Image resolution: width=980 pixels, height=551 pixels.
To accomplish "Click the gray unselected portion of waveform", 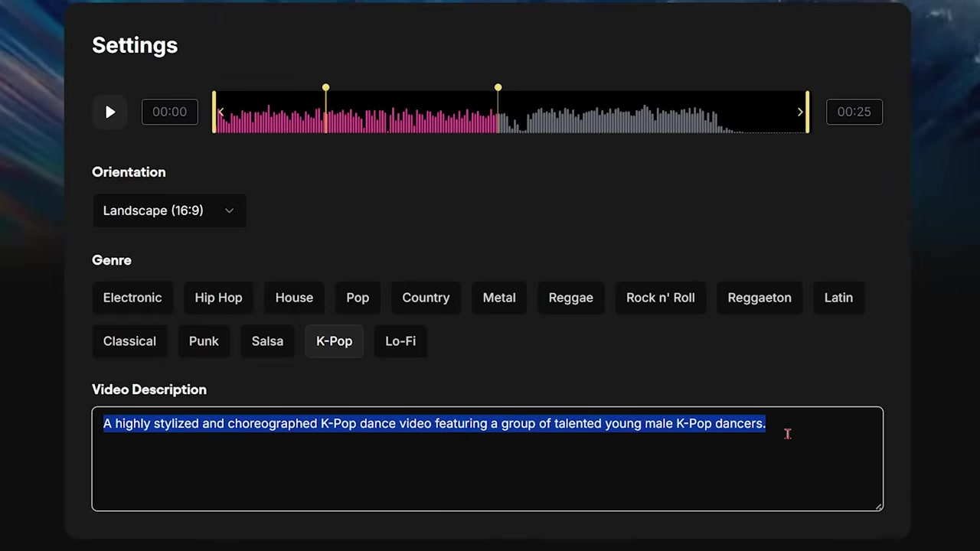I will point(620,121).
